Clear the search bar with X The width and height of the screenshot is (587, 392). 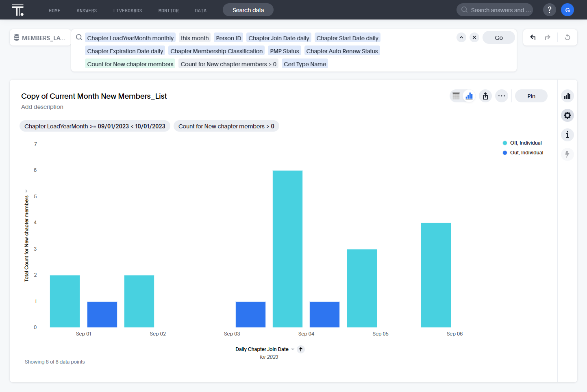click(x=474, y=37)
